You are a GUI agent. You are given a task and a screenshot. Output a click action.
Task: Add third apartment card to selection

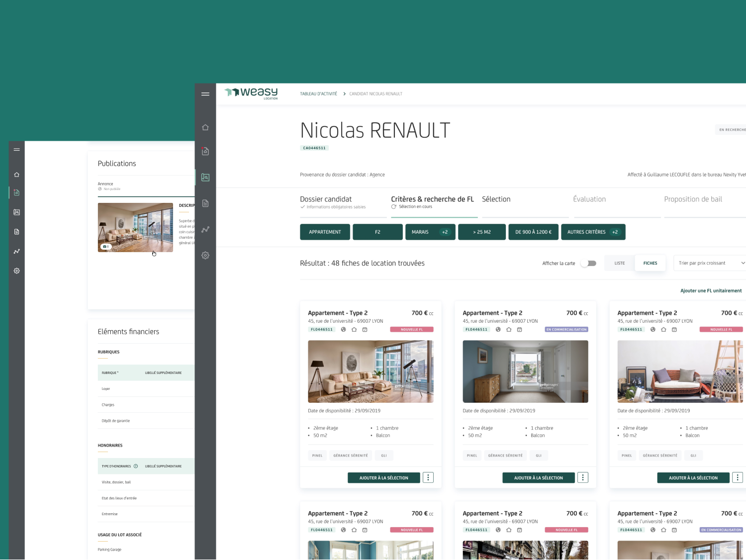[693, 477]
